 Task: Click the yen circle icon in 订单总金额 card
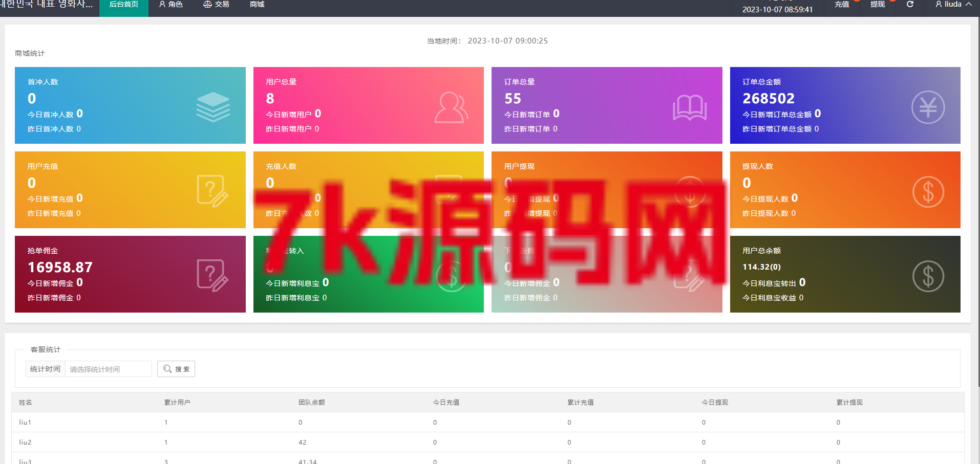928,107
